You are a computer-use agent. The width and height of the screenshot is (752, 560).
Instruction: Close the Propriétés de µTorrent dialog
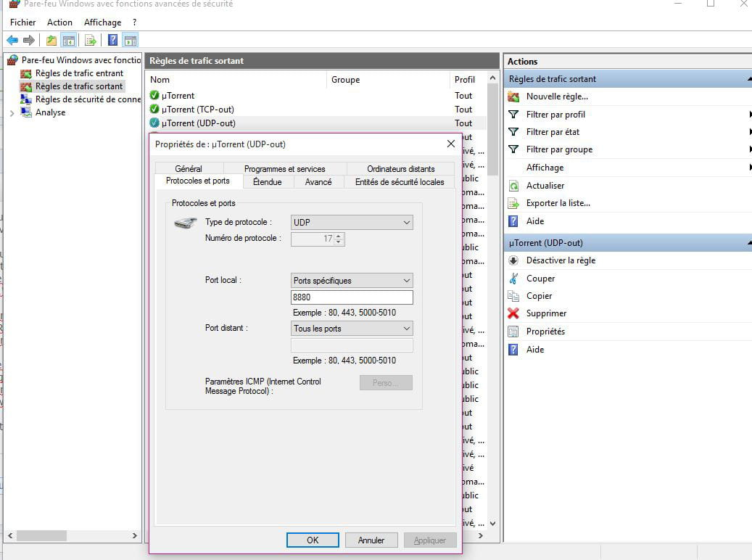pyautogui.click(x=451, y=144)
